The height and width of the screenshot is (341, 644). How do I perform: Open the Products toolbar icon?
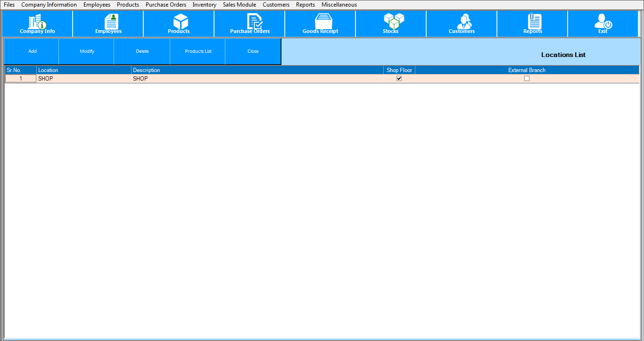pos(179,24)
